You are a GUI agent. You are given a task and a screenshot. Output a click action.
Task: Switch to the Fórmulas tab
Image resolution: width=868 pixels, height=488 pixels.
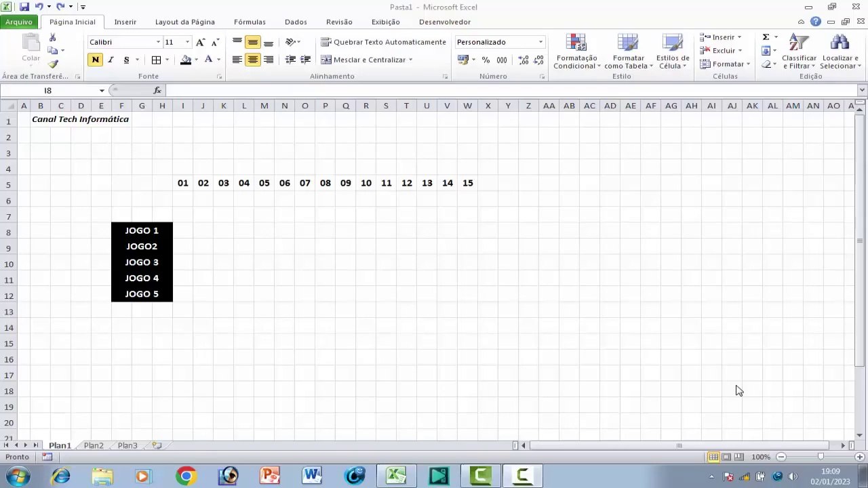point(250,22)
